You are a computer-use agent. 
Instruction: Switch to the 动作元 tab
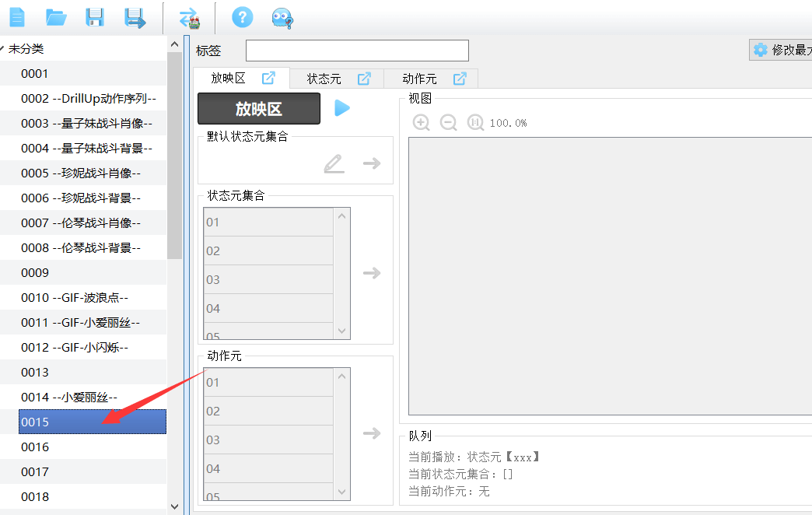point(419,79)
